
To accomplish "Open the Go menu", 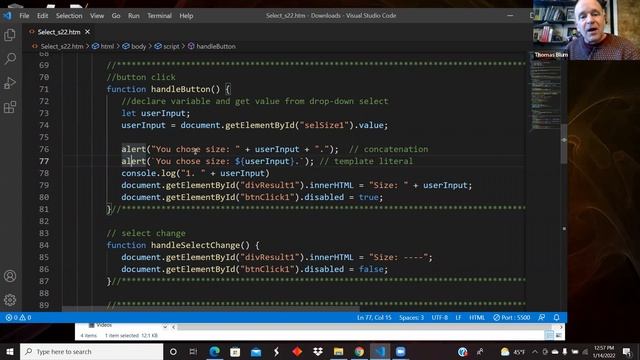I will [x=116, y=16].
